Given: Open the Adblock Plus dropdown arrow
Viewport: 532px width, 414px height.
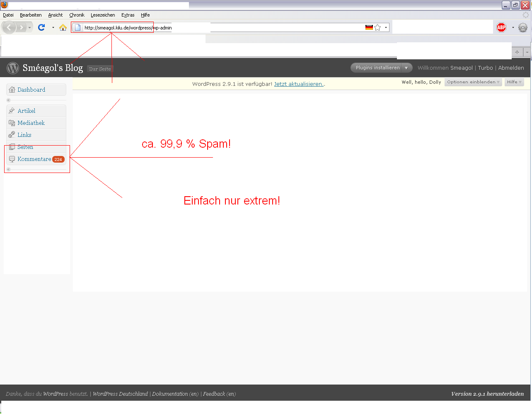Looking at the screenshot, I should (513, 27).
